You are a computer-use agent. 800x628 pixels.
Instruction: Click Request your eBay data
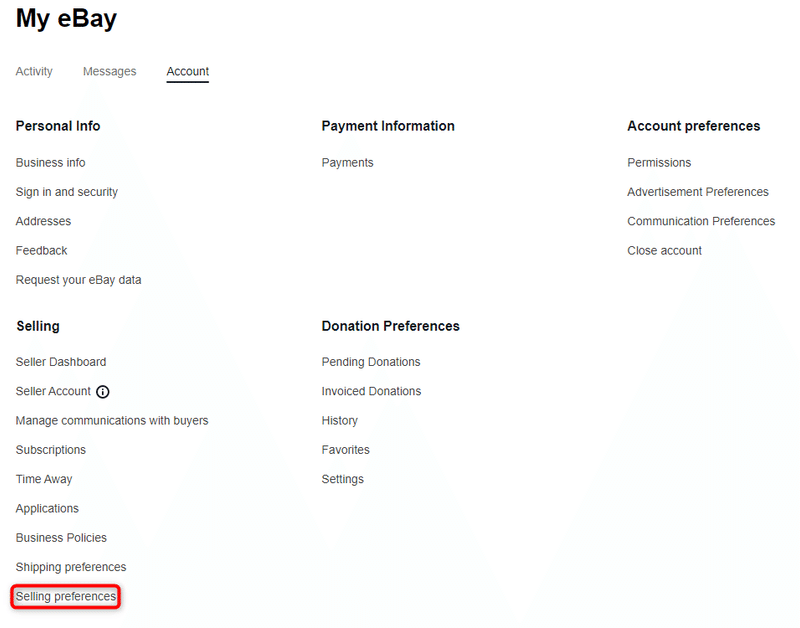[79, 280]
